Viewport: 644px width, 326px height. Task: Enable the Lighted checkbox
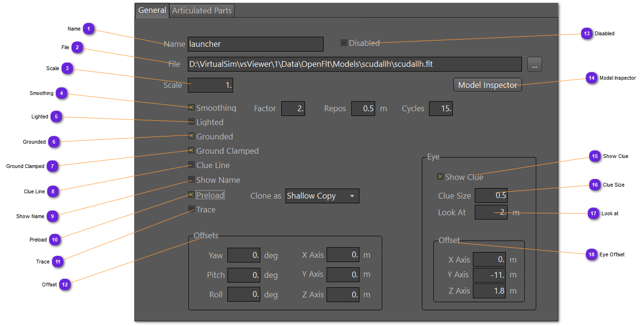(192, 122)
